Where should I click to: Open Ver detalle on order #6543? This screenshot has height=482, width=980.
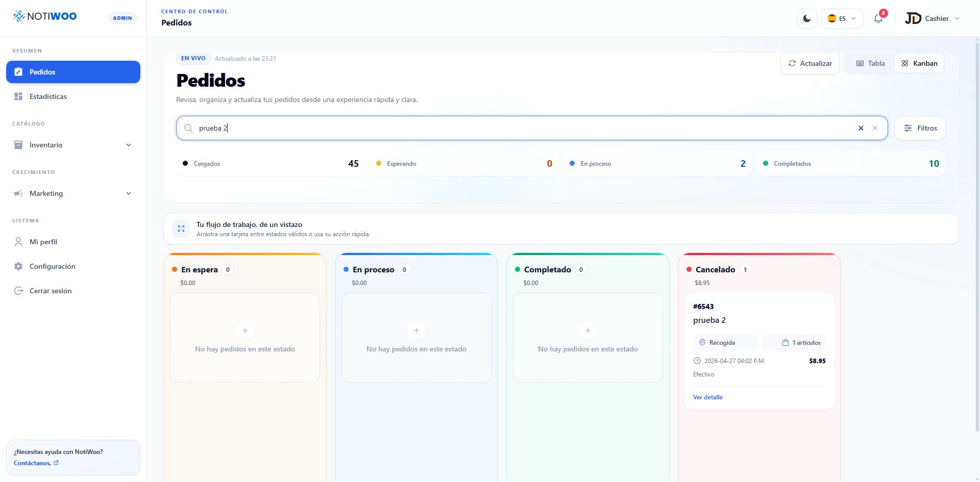tap(708, 397)
